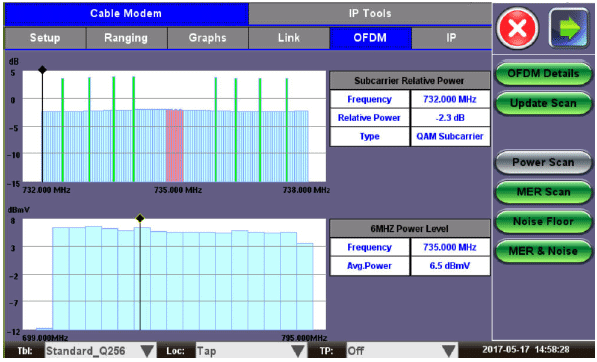597x362 pixels.
Task: Click the red X exit icon
Action: click(x=517, y=28)
